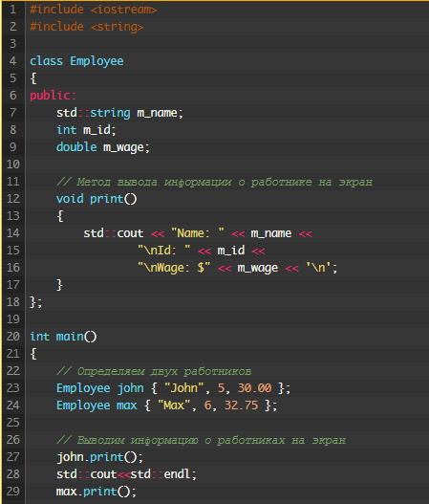The width and height of the screenshot is (429, 504).
Task: Click line number 19 in gutter
Action: point(13,319)
